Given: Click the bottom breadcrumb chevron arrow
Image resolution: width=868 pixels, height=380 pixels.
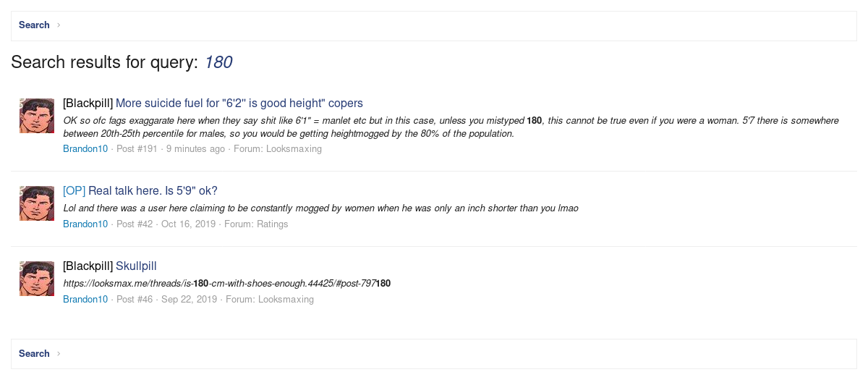Looking at the screenshot, I should click(59, 354).
